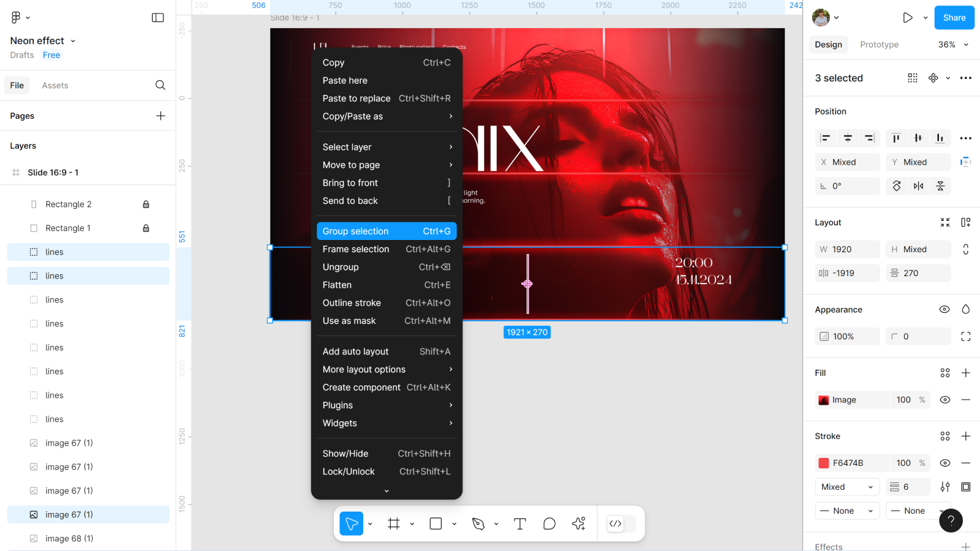
Task: Toggle Stroke visibility eye icon
Action: coord(945,463)
